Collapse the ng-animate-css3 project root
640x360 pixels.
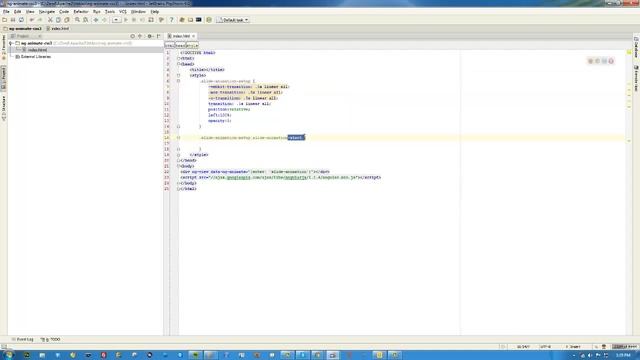pos(11,43)
